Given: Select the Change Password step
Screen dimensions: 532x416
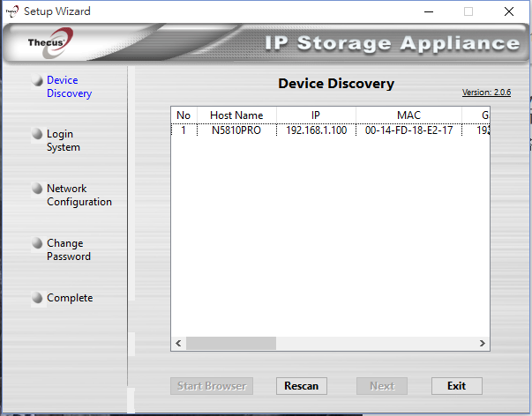Looking at the screenshot, I should point(69,249).
